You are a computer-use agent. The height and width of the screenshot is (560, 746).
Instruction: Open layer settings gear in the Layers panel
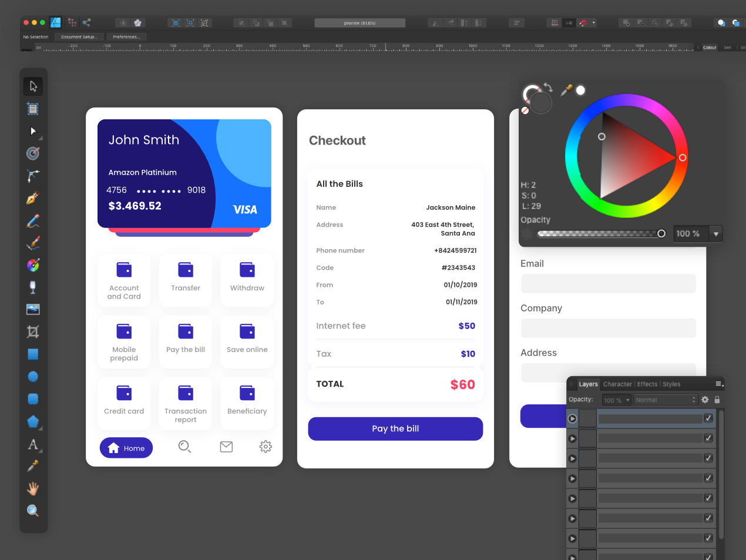click(705, 400)
